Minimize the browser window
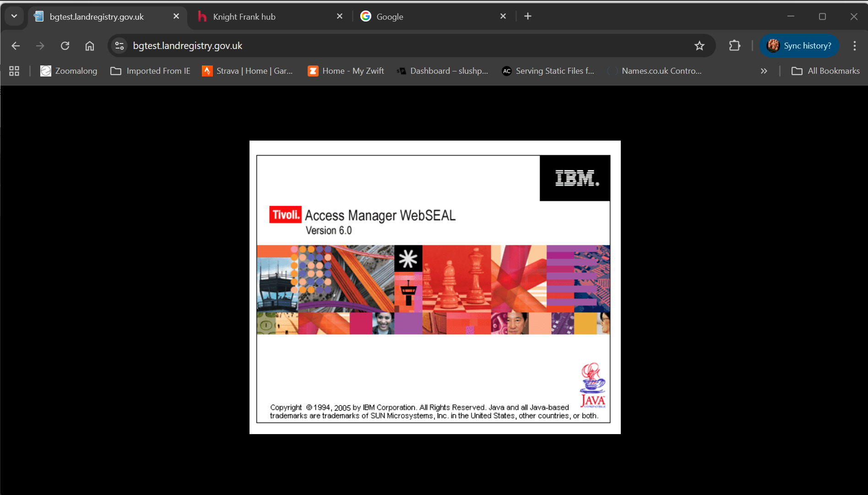The height and width of the screenshot is (495, 868). coord(791,16)
